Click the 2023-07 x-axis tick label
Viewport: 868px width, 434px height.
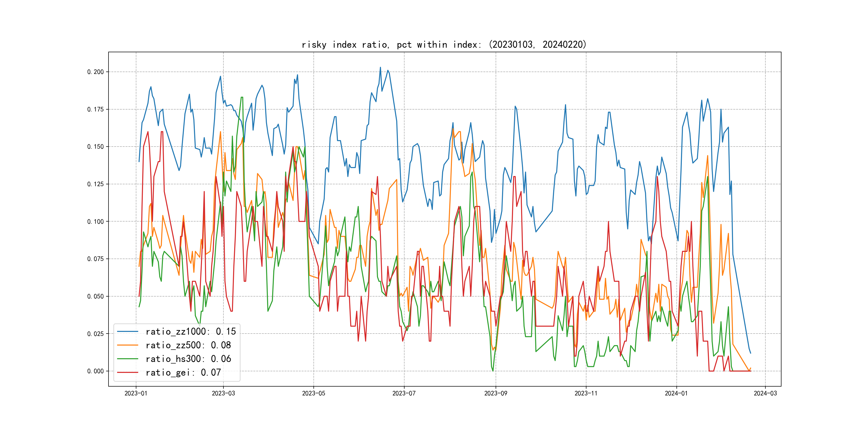pyautogui.click(x=404, y=393)
